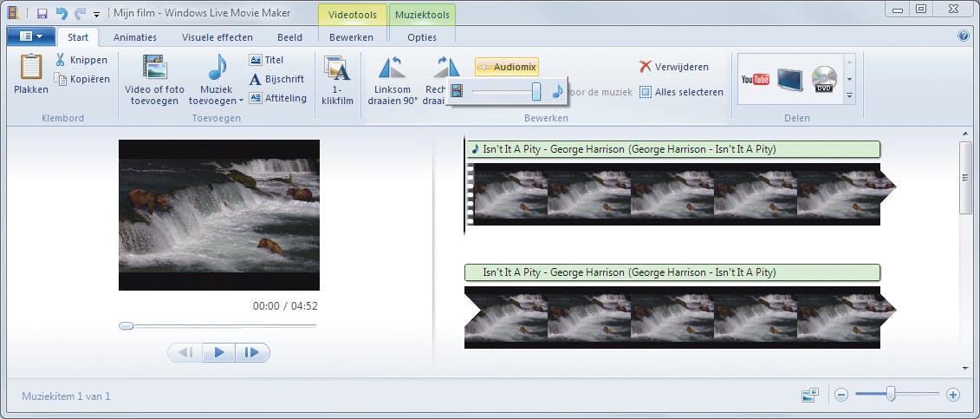The width and height of the screenshot is (980, 419).
Task: Add a Bijschrift caption
Action: coord(276,79)
